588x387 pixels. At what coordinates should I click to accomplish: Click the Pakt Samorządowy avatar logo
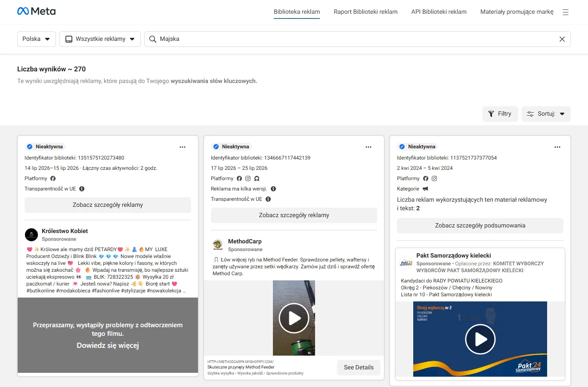point(406,263)
